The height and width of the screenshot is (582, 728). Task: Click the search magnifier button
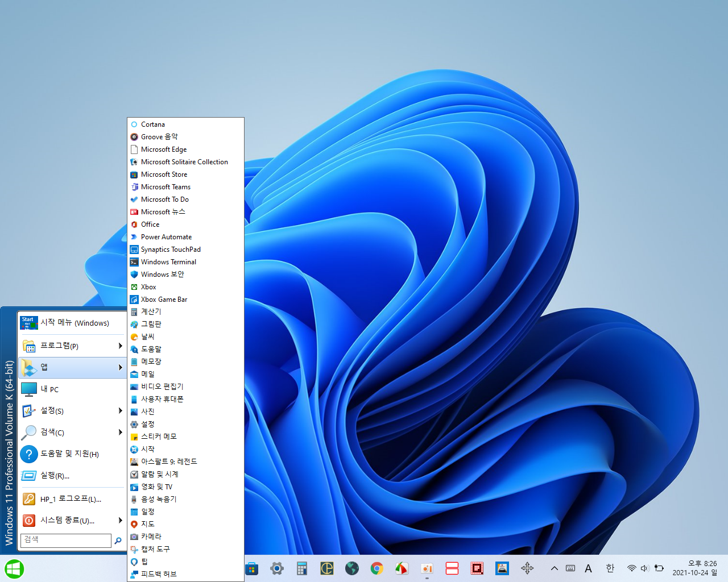pyautogui.click(x=118, y=541)
